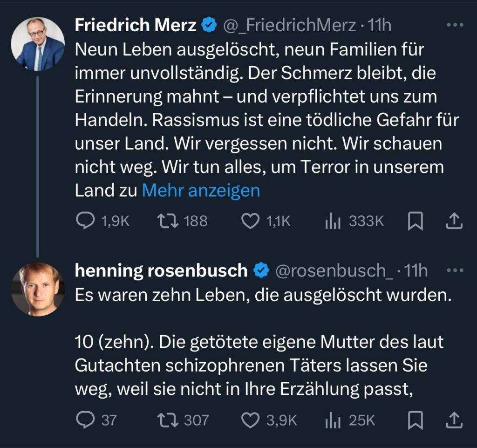Share henning rosenbusch's reply
The image size is (477, 448).
[x=454, y=421]
